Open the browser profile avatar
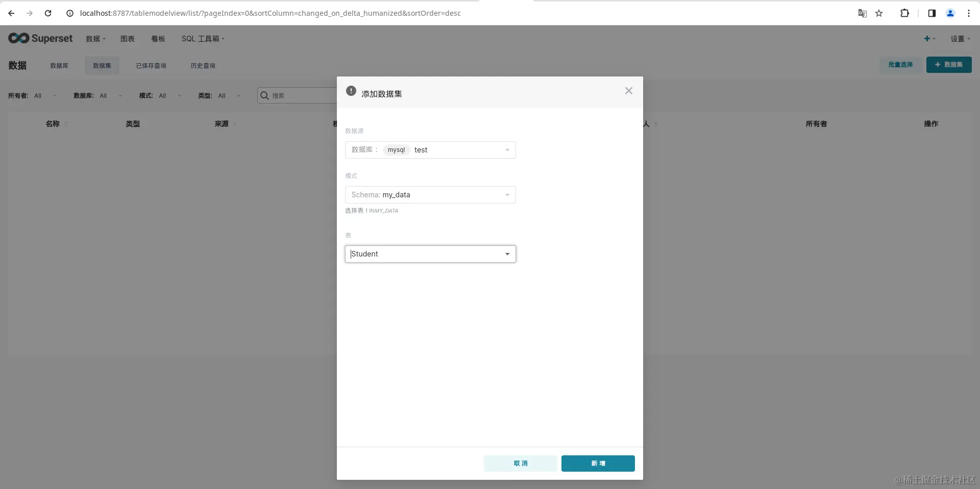The height and width of the screenshot is (489, 980). (x=950, y=13)
